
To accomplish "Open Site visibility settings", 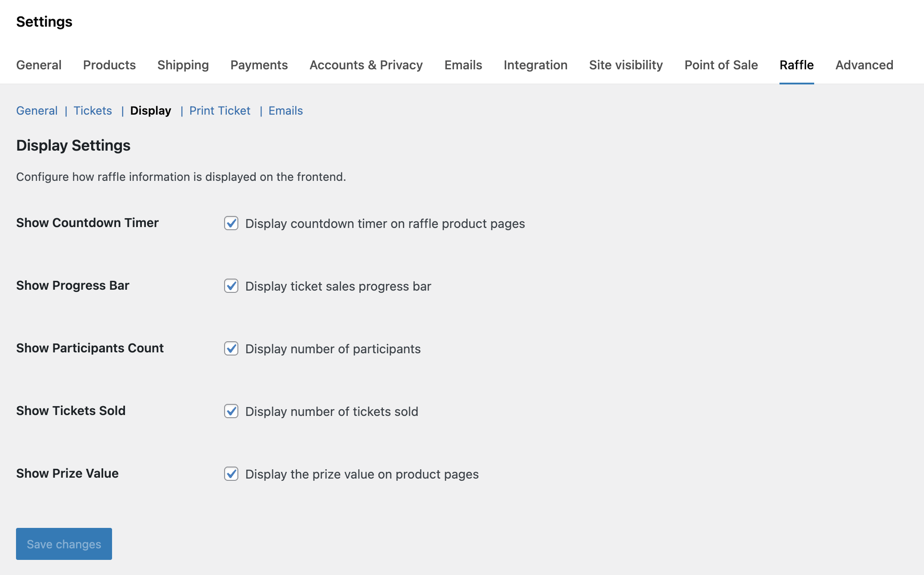I will [x=626, y=65].
